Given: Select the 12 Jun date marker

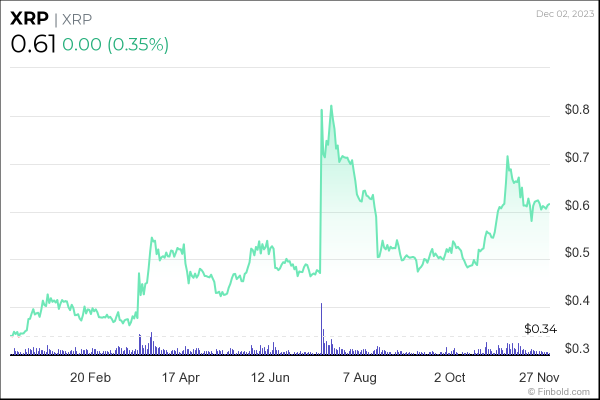Looking at the screenshot, I should click(271, 377).
